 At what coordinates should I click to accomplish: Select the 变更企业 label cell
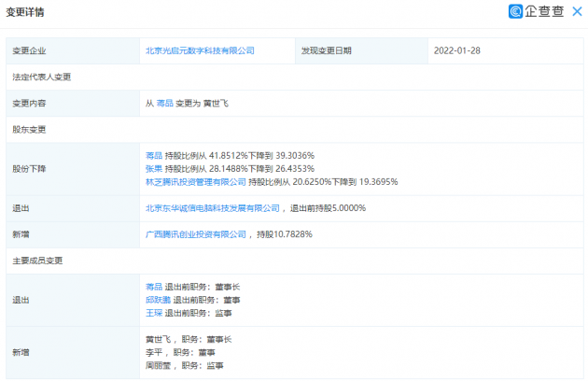73,50
